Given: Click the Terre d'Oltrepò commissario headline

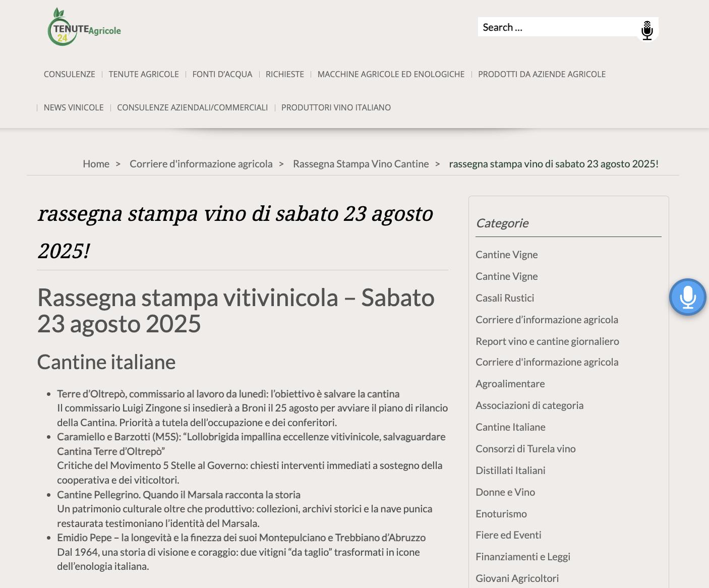Looking at the screenshot, I should [x=228, y=394].
